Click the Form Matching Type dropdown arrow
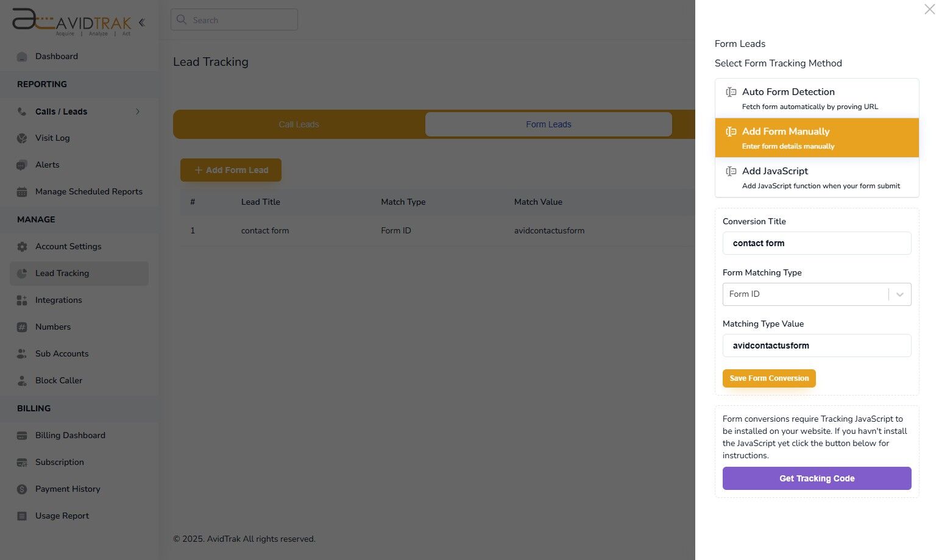 pos(900,294)
